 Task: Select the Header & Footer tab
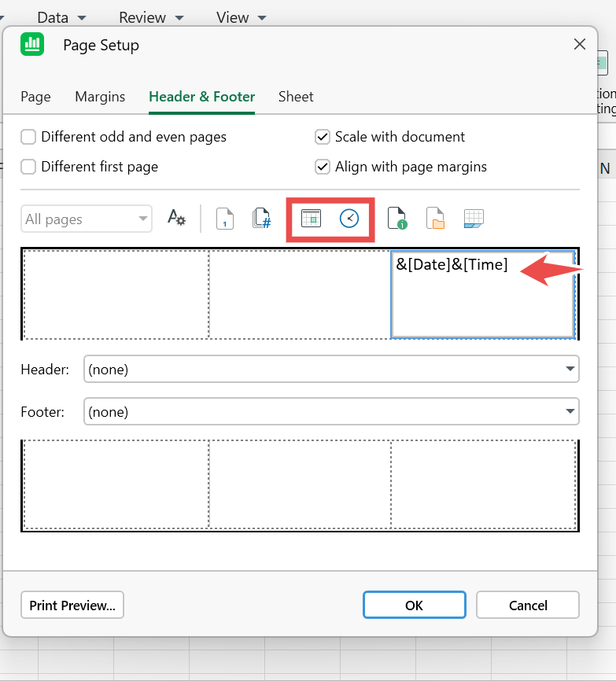201,97
